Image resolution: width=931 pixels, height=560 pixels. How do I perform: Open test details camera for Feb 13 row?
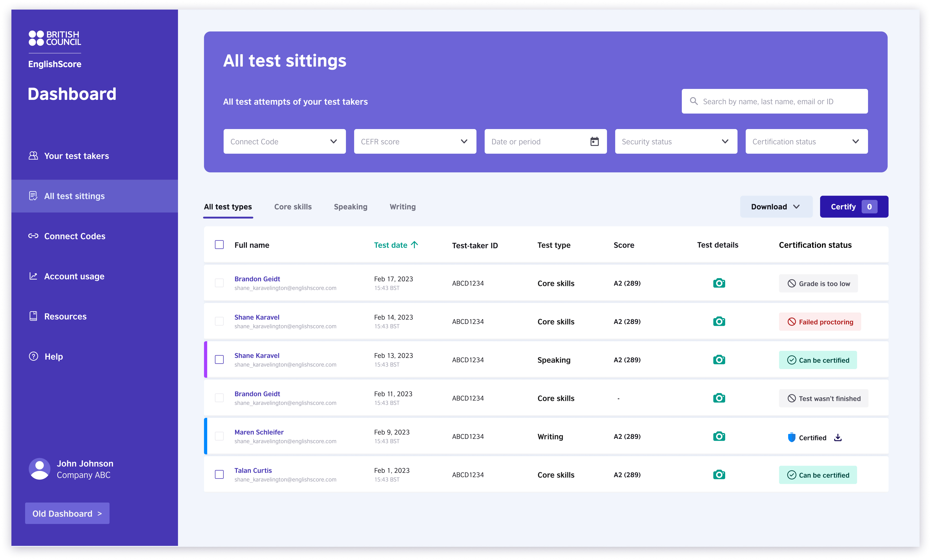pyautogui.click(x=719, y=360)
